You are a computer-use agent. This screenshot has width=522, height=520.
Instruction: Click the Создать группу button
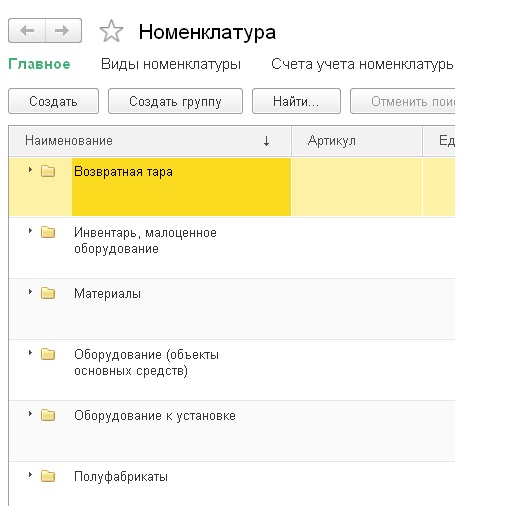[175, 101]
